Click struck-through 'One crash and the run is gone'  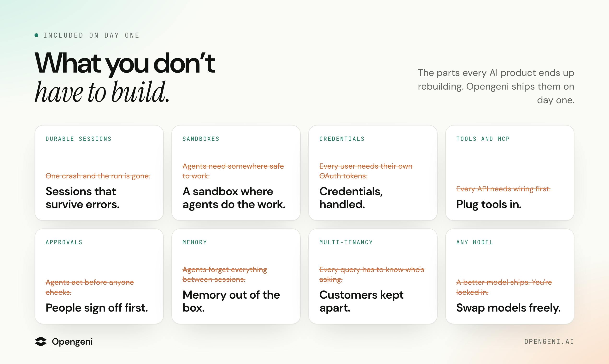[98, 176]
